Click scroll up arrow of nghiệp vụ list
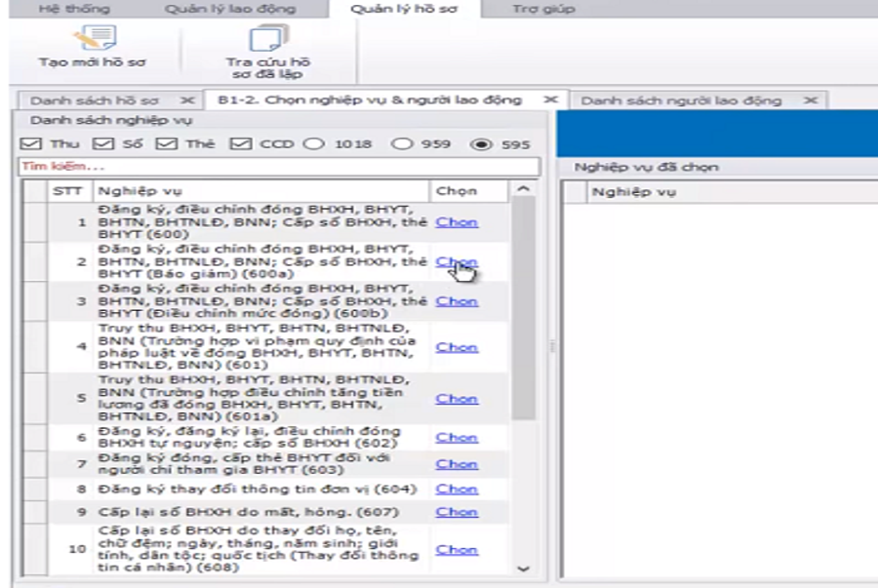This screenshot has height=588, width=878. (524, 190)
